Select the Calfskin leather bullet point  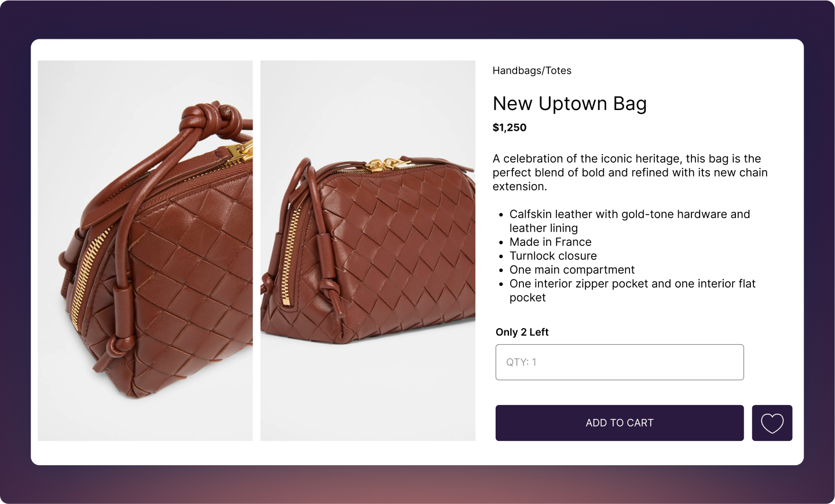coord(629,220)
